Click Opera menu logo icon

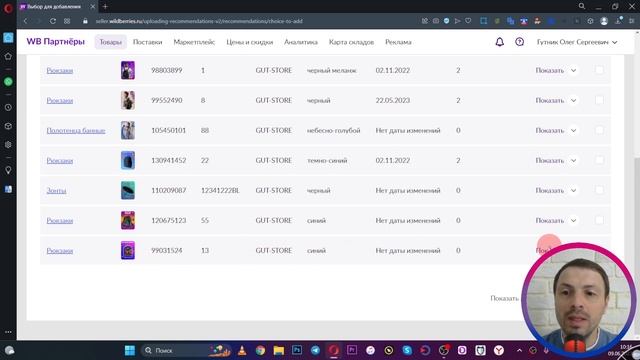8,8
